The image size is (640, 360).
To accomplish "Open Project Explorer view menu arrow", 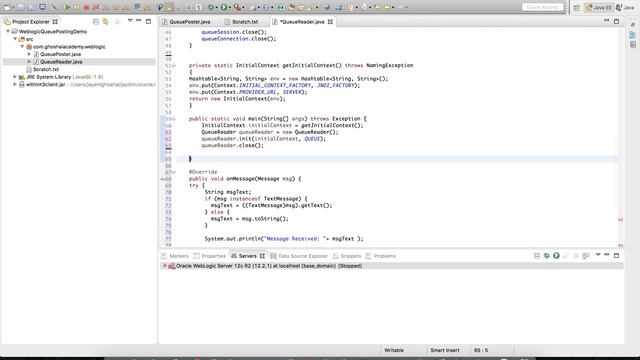I will [130, 21].
